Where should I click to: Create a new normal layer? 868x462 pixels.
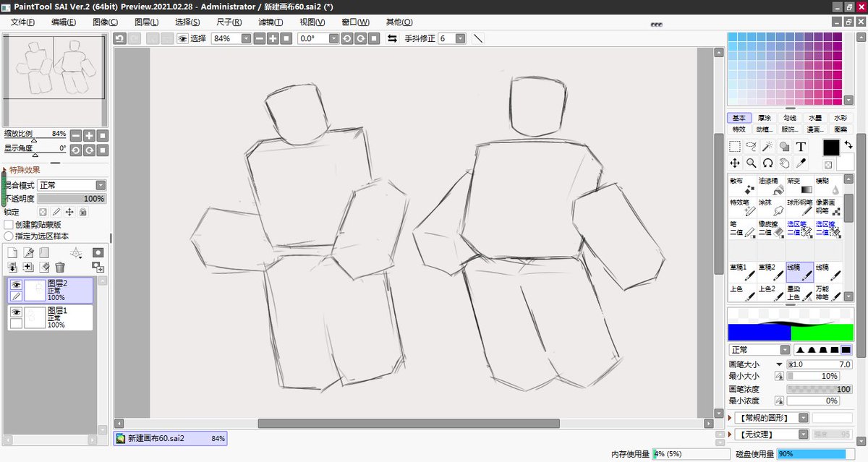12,252
